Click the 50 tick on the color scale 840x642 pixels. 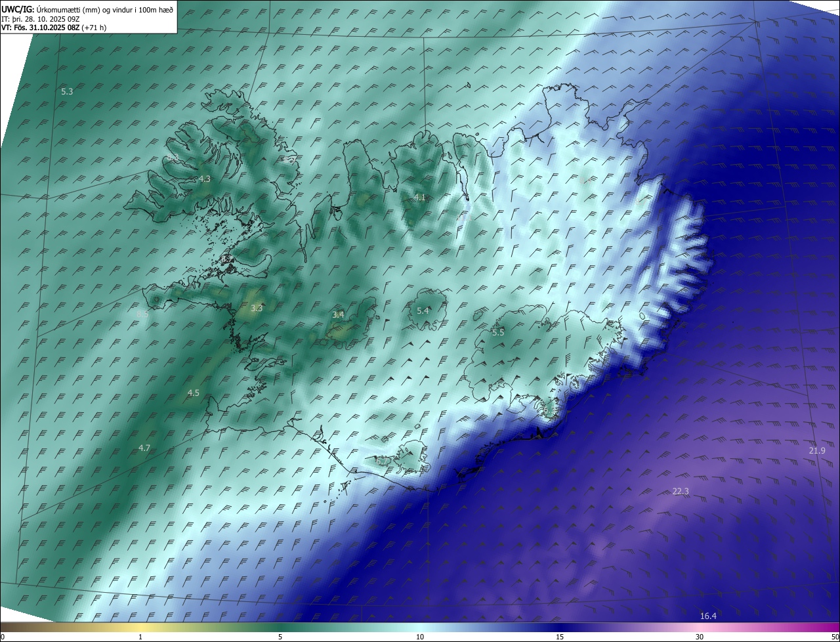[x=835, y=637]
